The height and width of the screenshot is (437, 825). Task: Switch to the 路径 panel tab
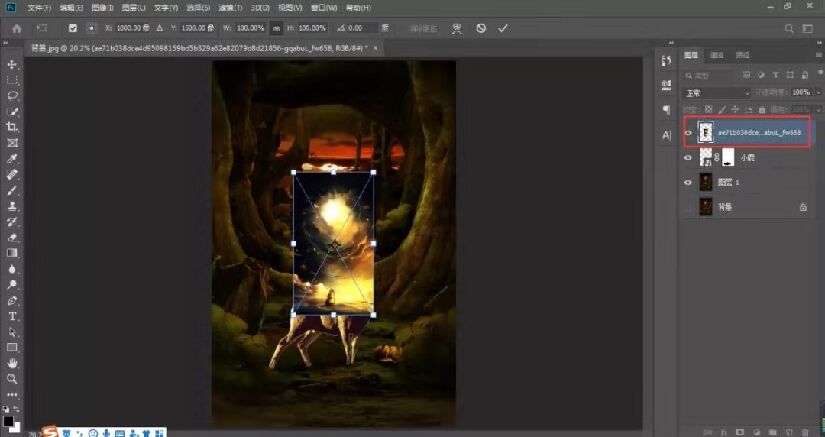[742, 55]
